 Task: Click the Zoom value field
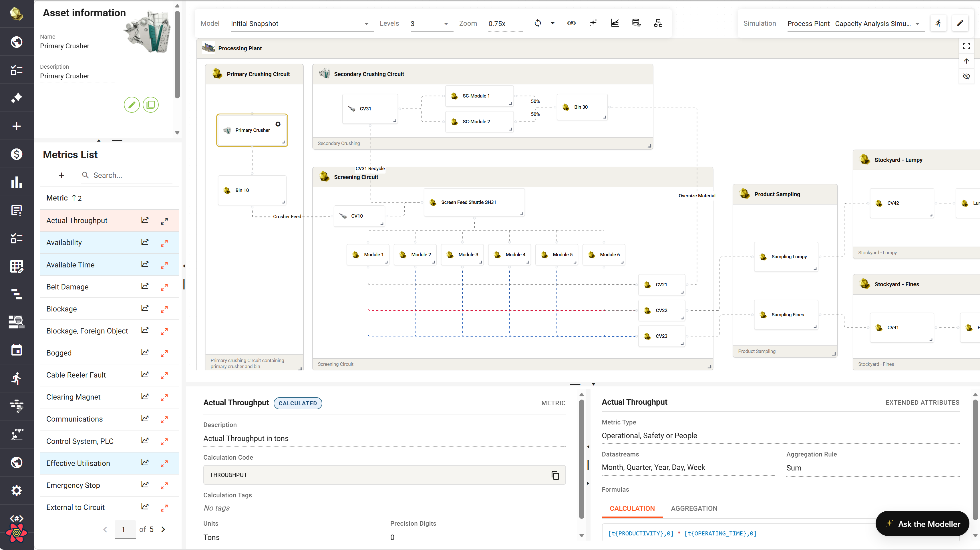click(x=505, y=24)
